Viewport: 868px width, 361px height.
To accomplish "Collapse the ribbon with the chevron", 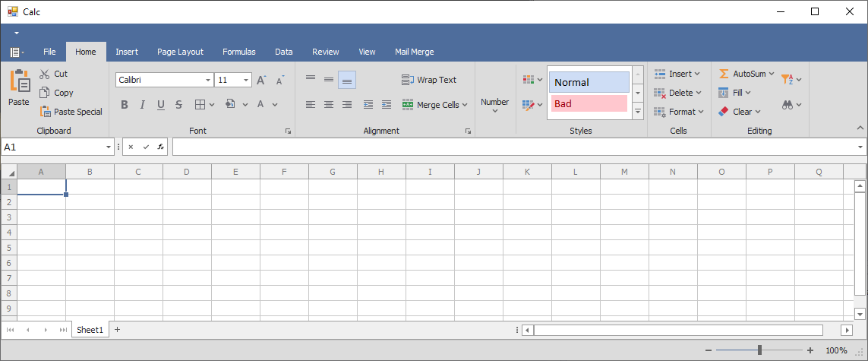I will [x=860, y=128].
